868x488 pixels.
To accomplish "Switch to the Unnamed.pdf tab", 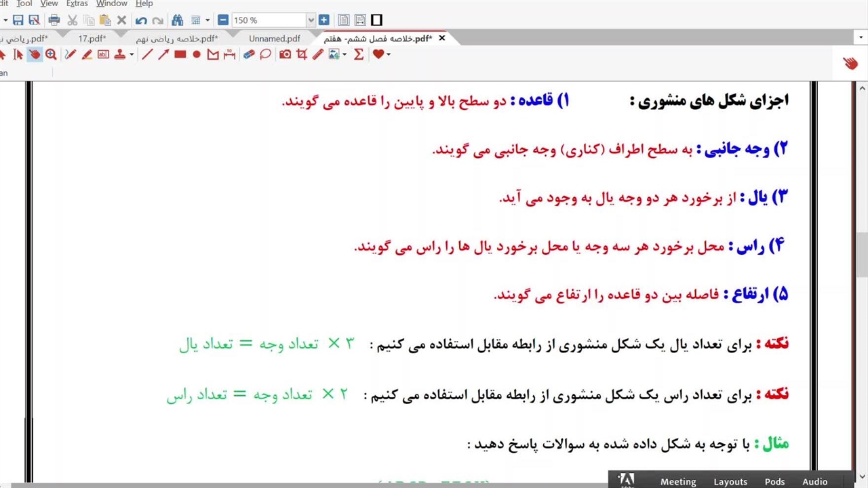I will [274, 39].
